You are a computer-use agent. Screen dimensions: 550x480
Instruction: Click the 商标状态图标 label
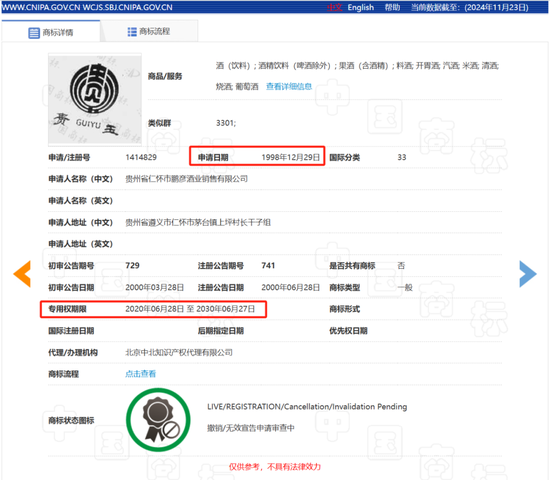click(71, 420)
